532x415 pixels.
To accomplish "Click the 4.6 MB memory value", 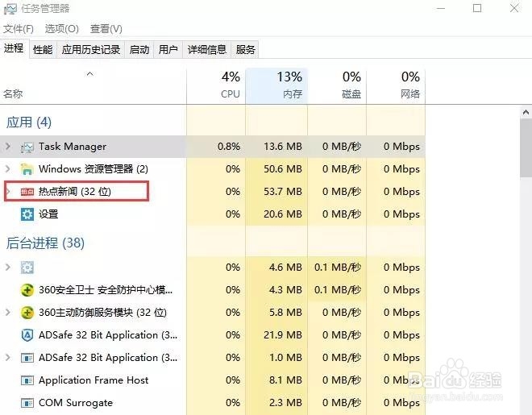I will pyautogui.click(x=285, y=268).
